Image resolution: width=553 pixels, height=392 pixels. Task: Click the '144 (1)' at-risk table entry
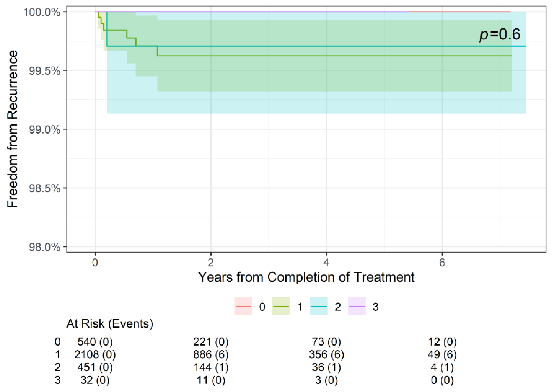pyautogui.click(x=211, y=367)
